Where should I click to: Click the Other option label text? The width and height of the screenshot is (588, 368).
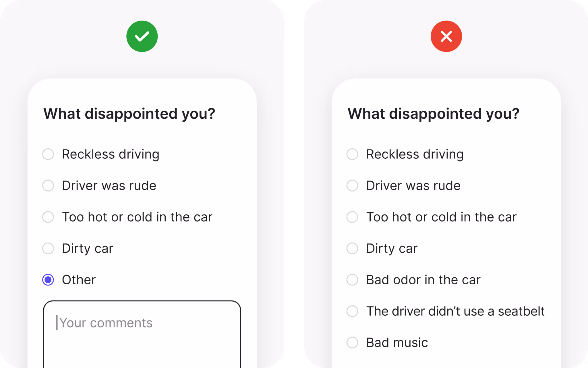(79, 280)
